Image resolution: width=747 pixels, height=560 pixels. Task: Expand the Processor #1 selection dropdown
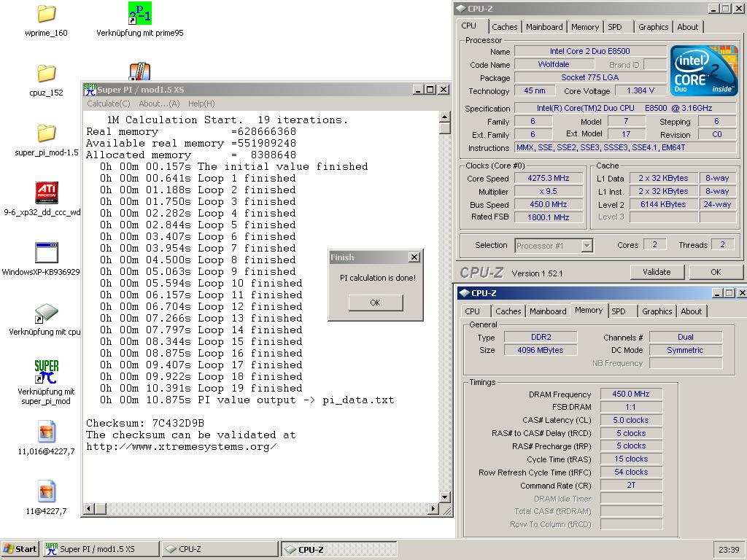point(587,246)
